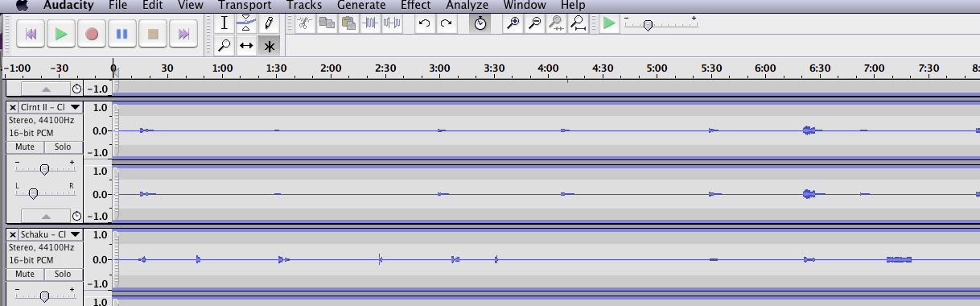Open the Transport menu
This screenshot has height=306, width=980.
[x=245, y=5]
